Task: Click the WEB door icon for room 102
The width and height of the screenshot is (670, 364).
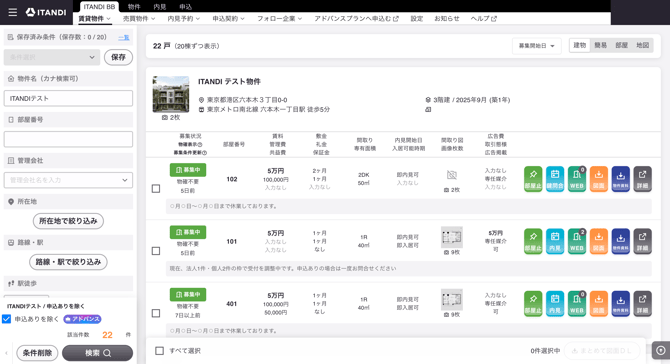Action: click(576, 179)
